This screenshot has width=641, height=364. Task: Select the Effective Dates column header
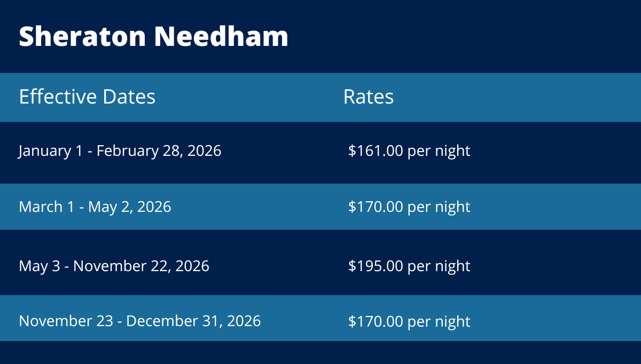87,97
